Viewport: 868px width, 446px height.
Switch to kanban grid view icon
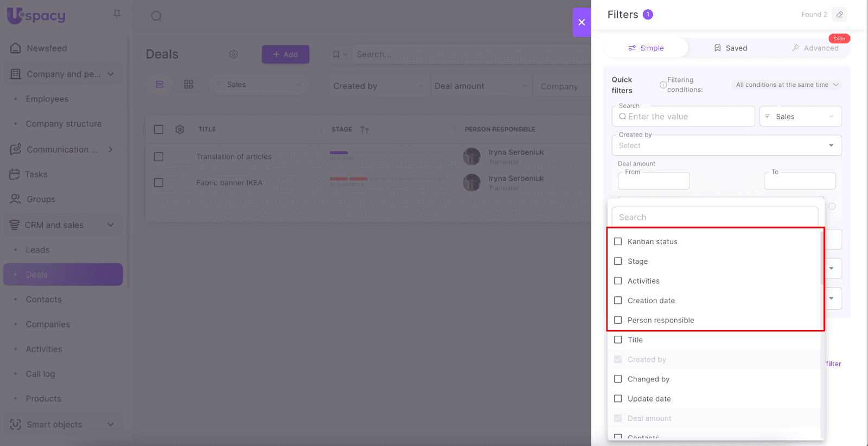(x=188, y=85)
